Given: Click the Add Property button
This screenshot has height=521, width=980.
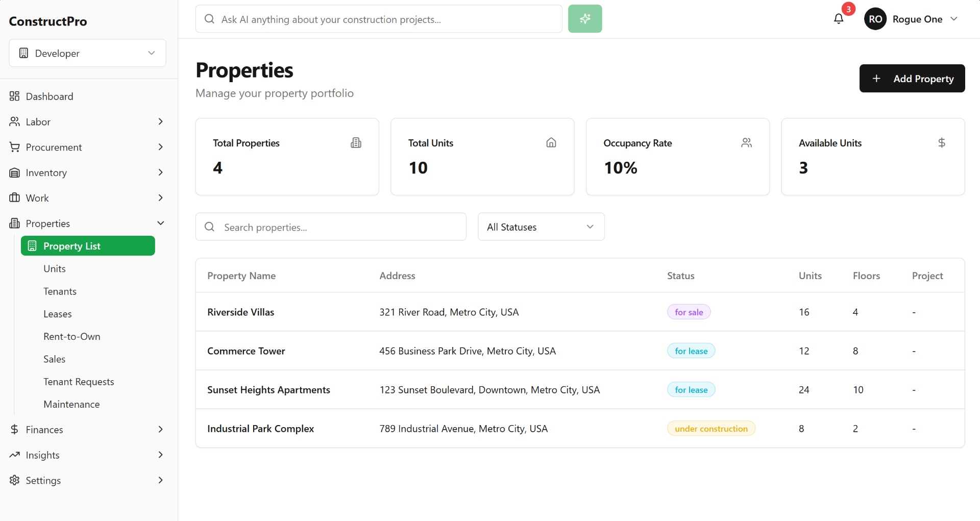Looking at the screenshot, I should [x=912, y=79].
